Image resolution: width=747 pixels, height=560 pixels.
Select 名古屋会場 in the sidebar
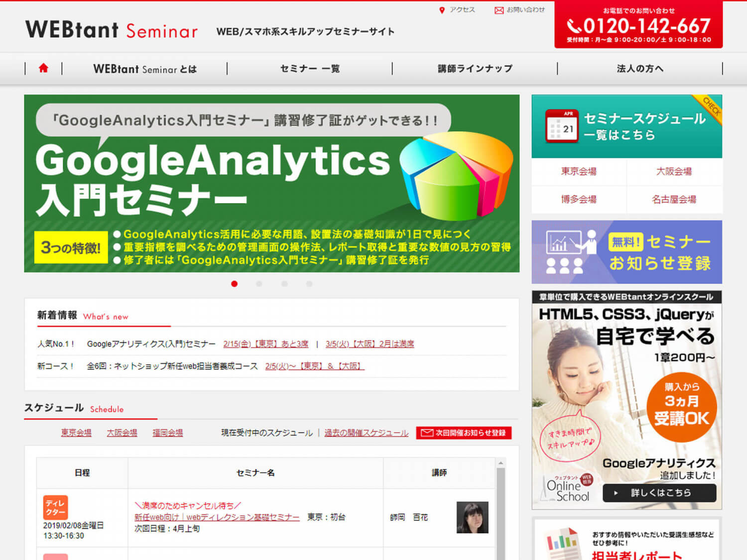pos(674,200)
